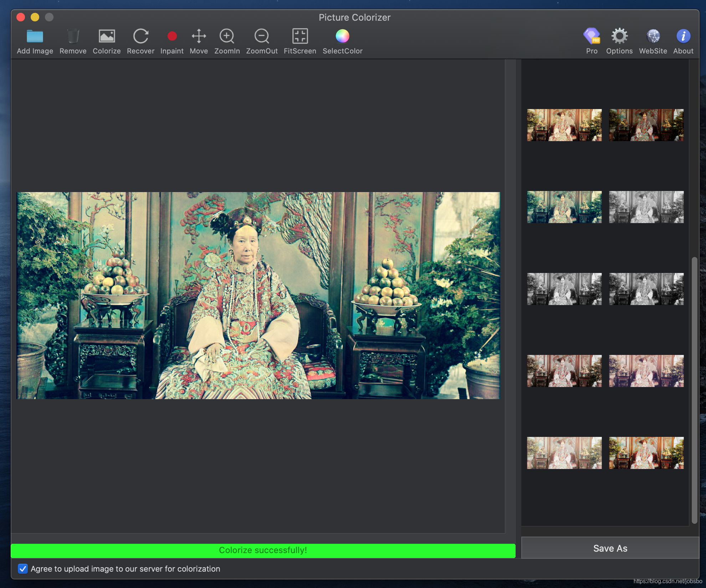Uncheck agree to upload image checkbox

(22, 569)
